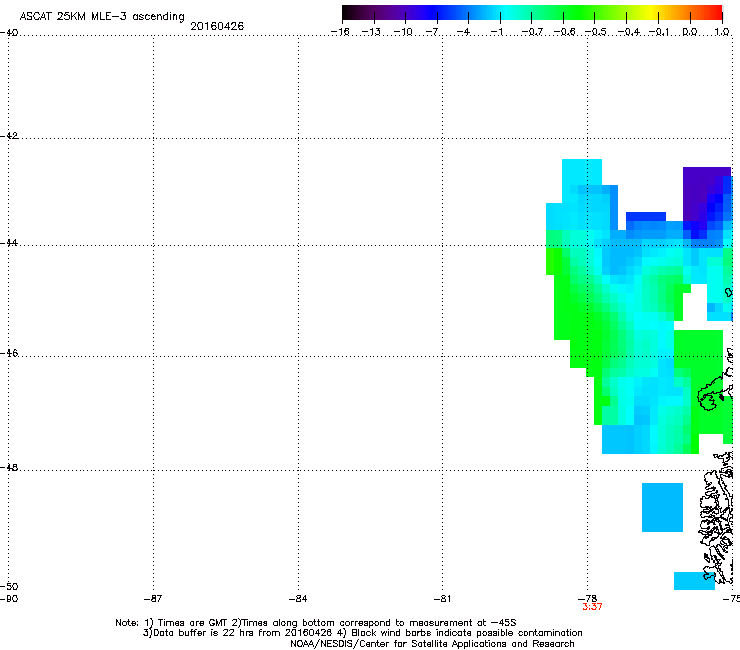The image size is (740, 650).
Task: Click the NOAA/NESDIS credit line
Action: pos(432,644)
